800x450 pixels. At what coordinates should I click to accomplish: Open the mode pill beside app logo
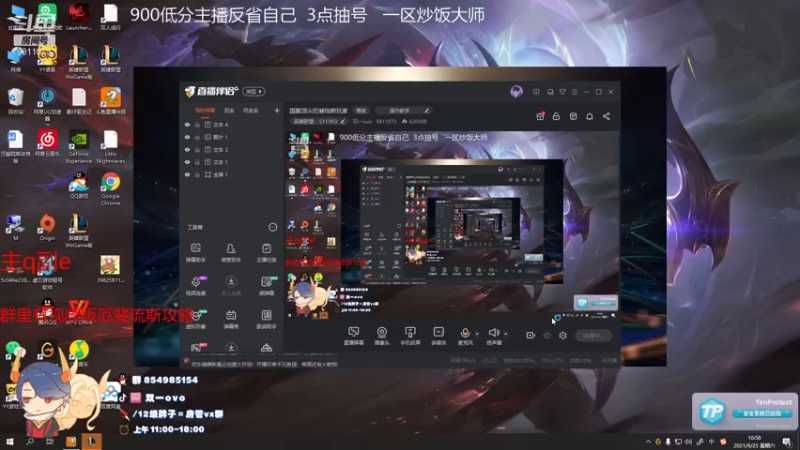coord(254,91)
